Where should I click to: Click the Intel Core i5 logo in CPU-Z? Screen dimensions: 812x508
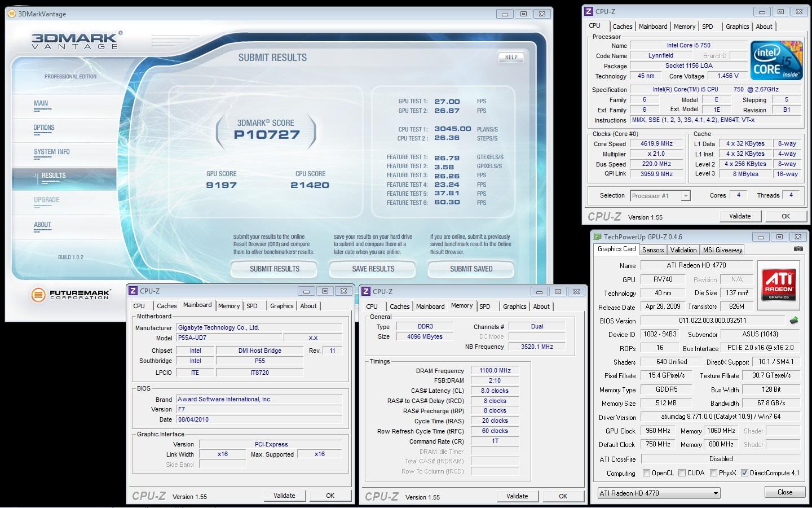(x=776, y=60)
